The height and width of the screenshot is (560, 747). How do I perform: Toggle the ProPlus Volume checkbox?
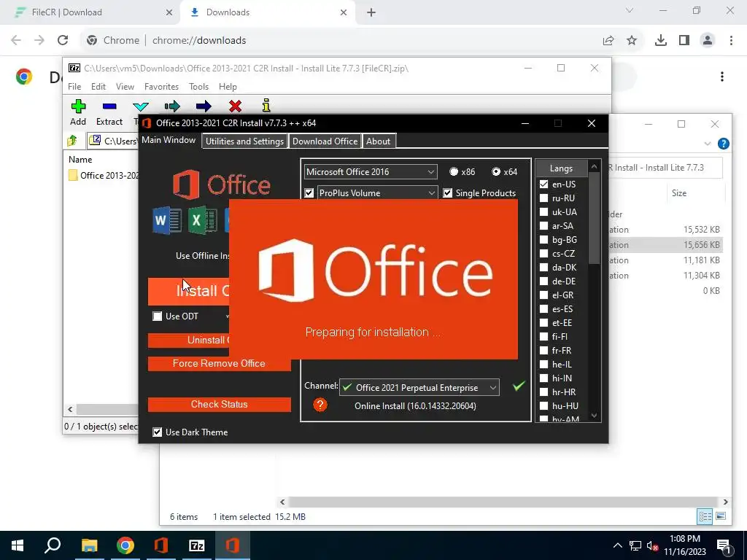point(309,192)
